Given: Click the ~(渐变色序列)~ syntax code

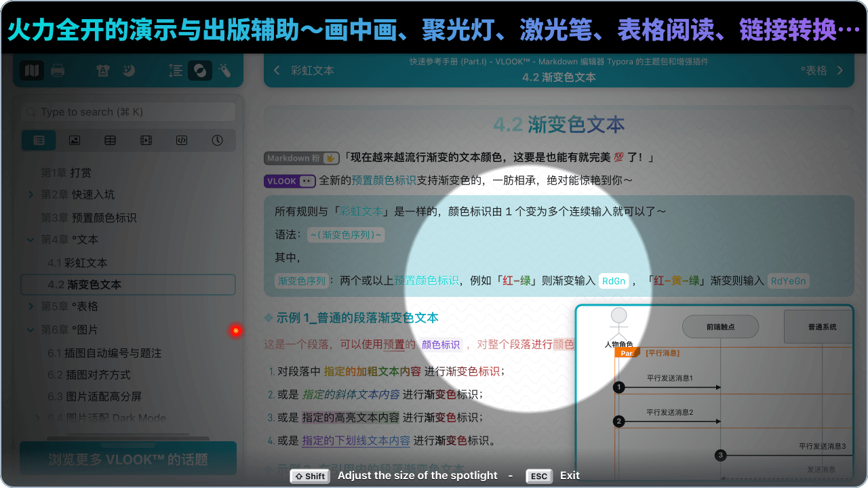Looking at the screenshot, I should (x=346, y=235).
